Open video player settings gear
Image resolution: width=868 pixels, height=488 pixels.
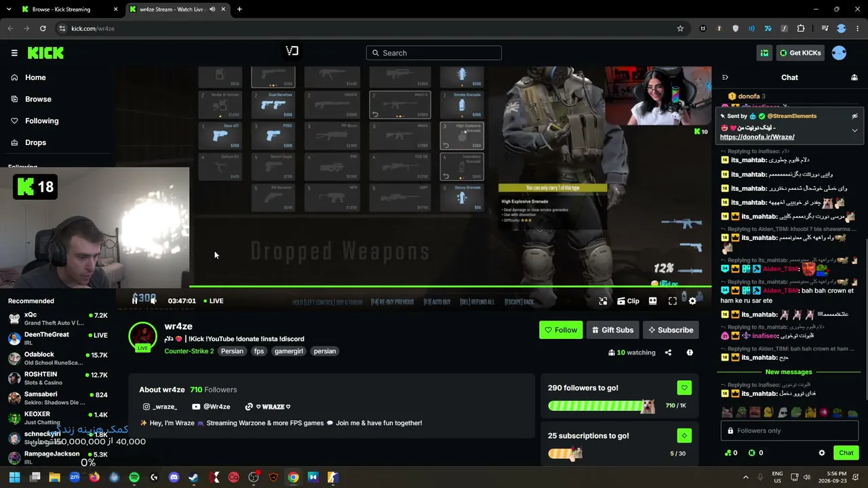pyautogui.click(x=692, y=301)
